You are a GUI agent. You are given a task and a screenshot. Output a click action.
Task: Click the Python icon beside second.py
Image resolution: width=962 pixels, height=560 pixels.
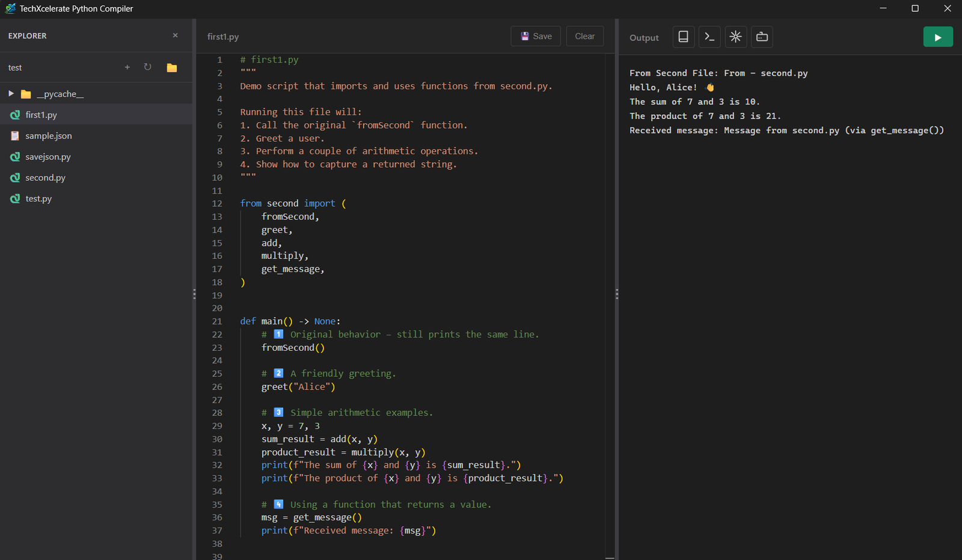point(14,177)
